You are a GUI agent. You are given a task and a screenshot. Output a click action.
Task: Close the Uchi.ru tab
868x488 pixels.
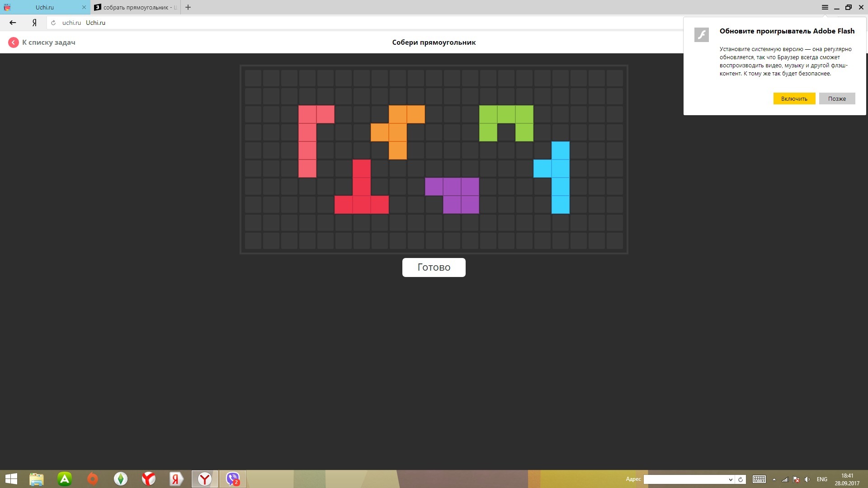point(84,7)
